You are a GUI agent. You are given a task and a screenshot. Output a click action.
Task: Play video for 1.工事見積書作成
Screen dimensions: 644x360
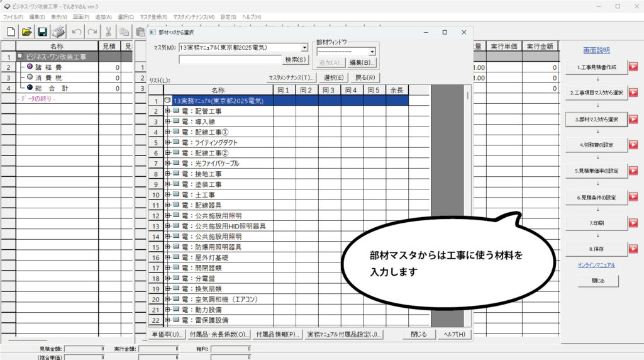coord(633,67)
